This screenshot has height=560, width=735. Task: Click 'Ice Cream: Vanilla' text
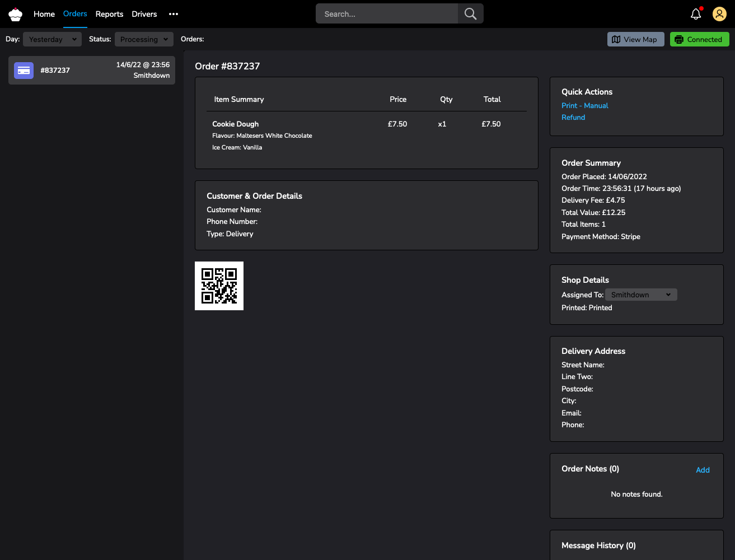coord(237,147)
